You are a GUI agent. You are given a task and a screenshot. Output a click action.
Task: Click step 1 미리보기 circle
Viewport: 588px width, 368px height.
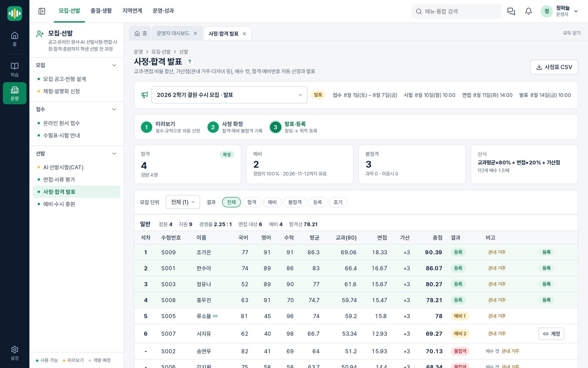(146, 127)
